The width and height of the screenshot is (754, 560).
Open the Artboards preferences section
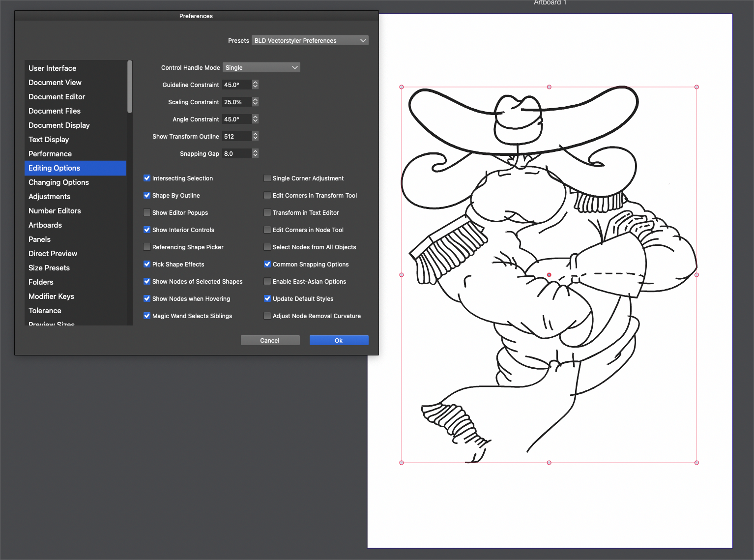click(x=45, y=225)
